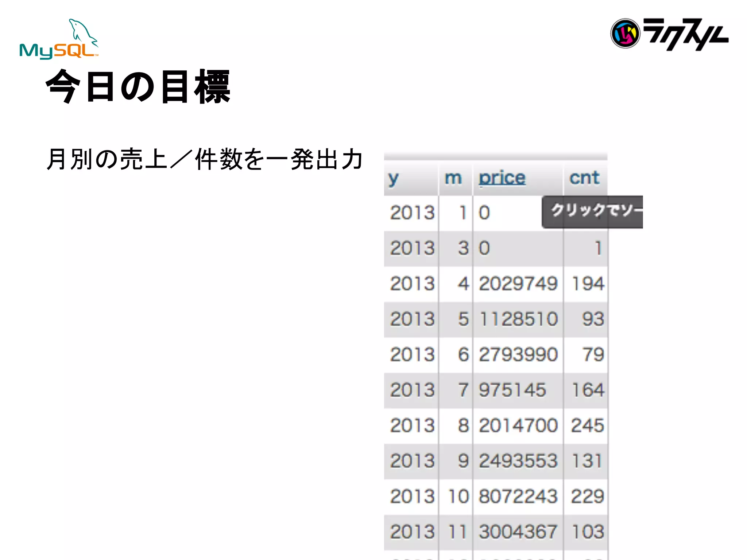Click the y column header

411,178
